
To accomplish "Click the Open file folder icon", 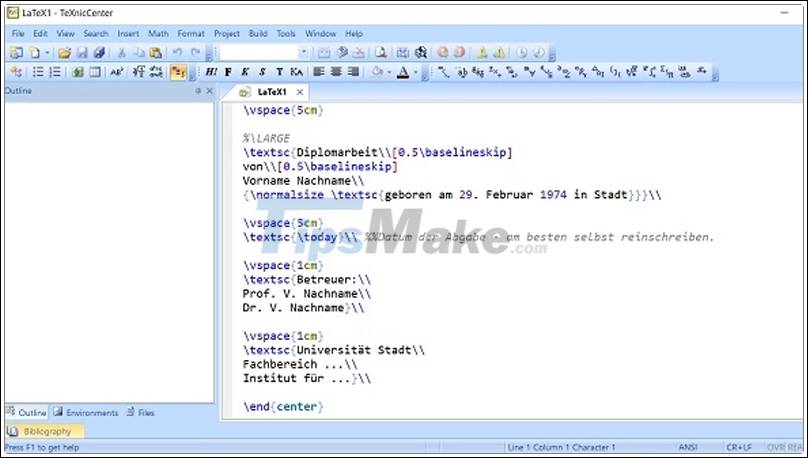I will (64, 53).
